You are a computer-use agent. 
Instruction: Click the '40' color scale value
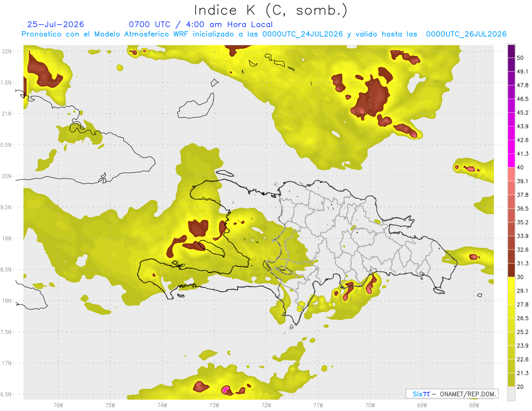tap(521, 168)
